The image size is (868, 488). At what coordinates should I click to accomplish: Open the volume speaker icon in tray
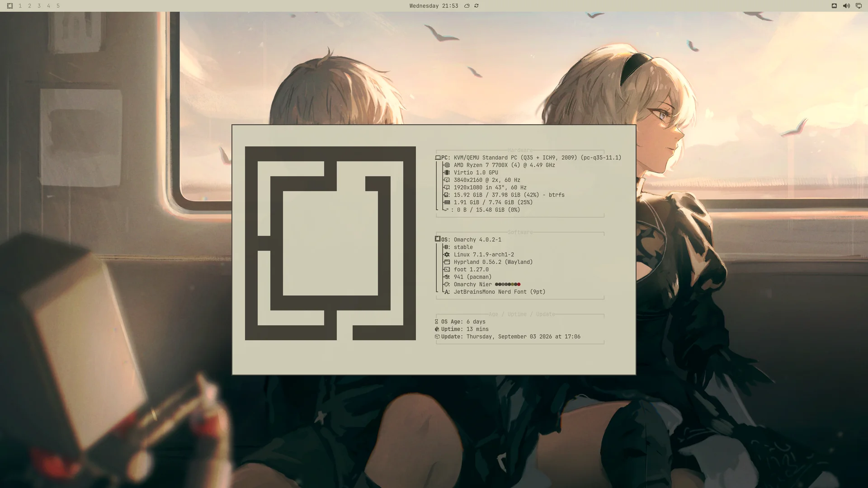[x=846, y=6]
